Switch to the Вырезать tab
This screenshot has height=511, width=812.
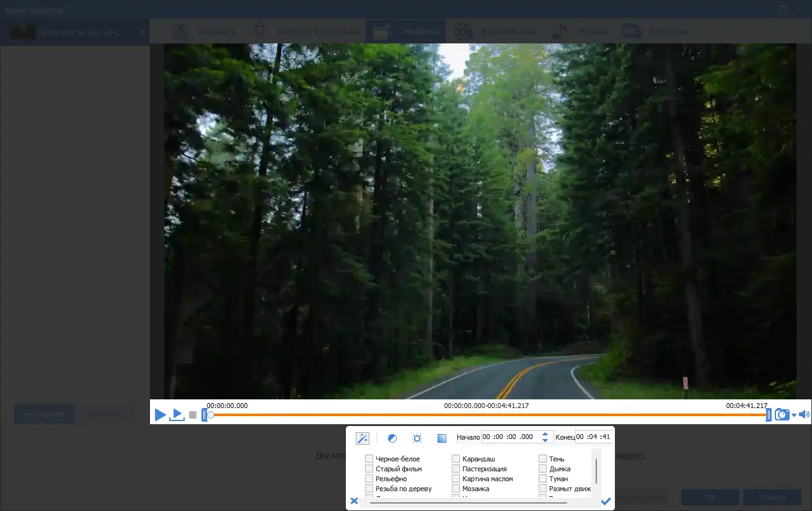click(x=205, y=31)
